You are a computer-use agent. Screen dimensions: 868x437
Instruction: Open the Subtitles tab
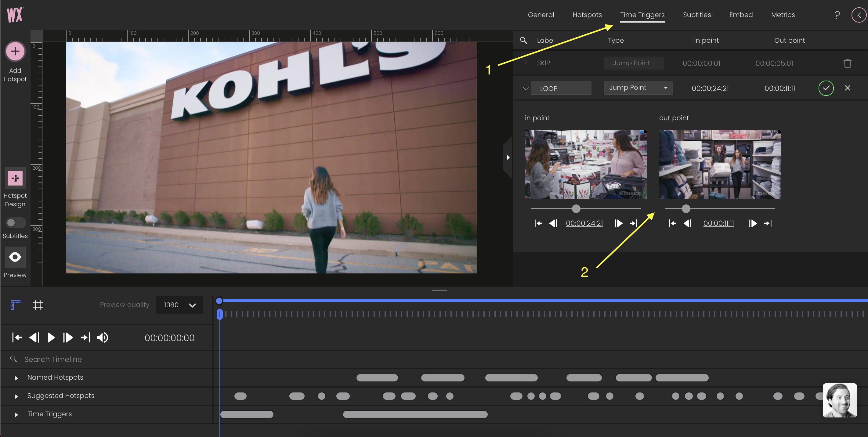(697, 15)
